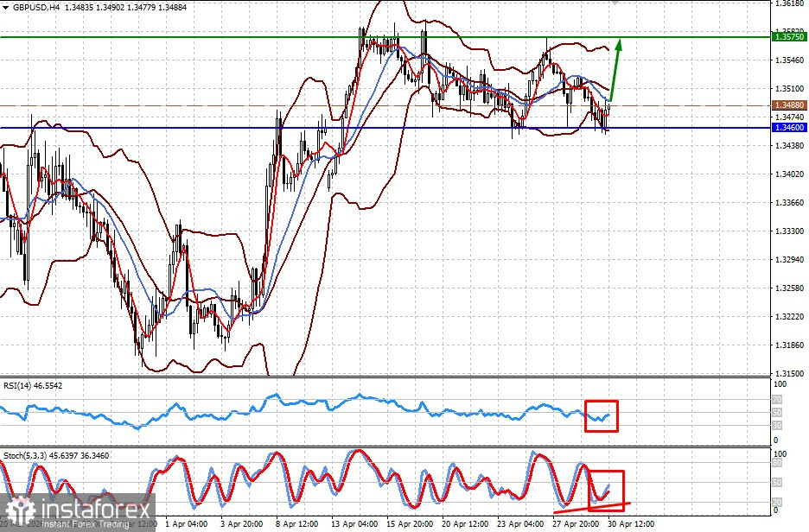
Task: Open the chart menu triangle beside GBPUSD
Action: pos(6,8)
